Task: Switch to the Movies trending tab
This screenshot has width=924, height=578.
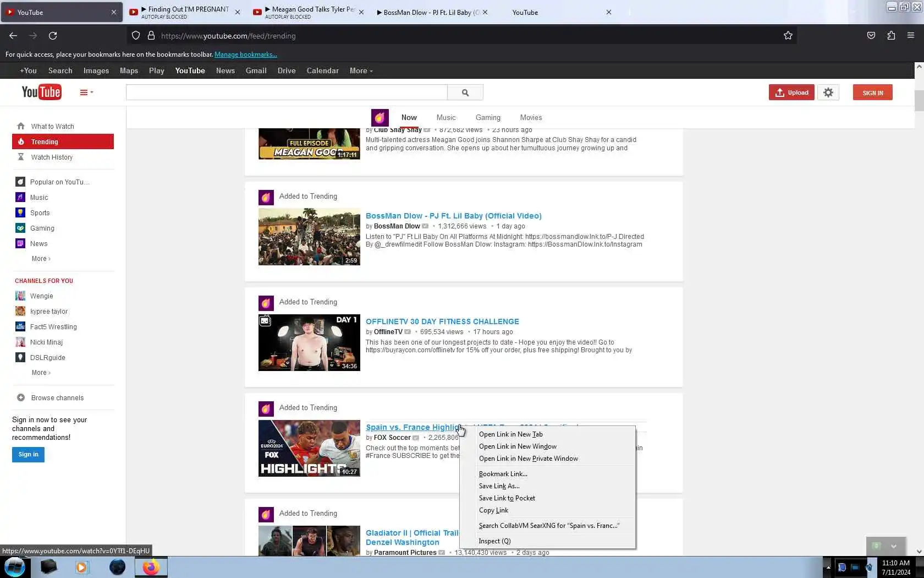Action: (531, 118)
